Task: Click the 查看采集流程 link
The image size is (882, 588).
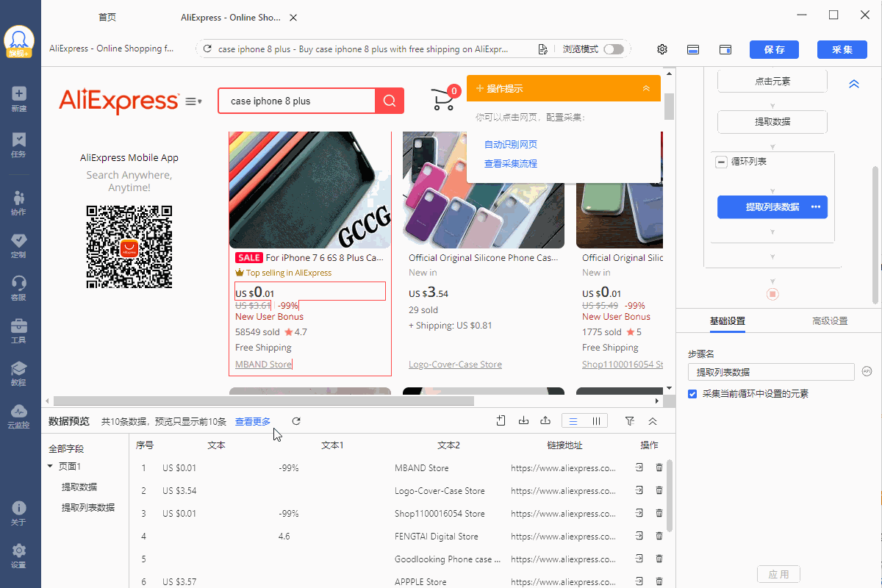Action: click(x=510, y=164)
